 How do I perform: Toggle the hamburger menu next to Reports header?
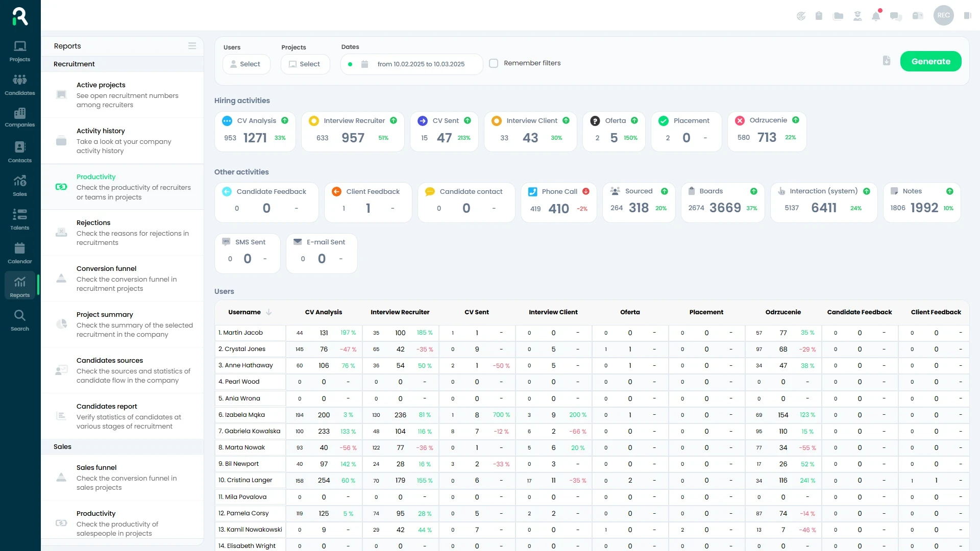[x=192, y=46]
